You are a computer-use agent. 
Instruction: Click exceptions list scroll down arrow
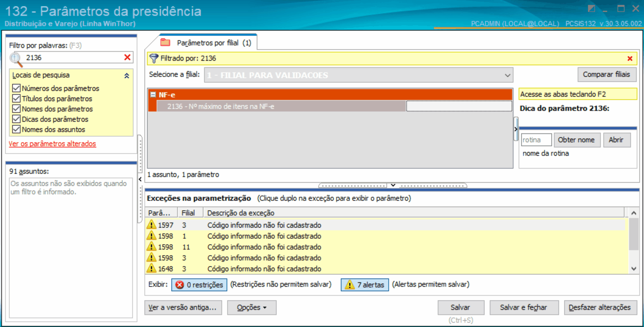(x=634, y=268)
